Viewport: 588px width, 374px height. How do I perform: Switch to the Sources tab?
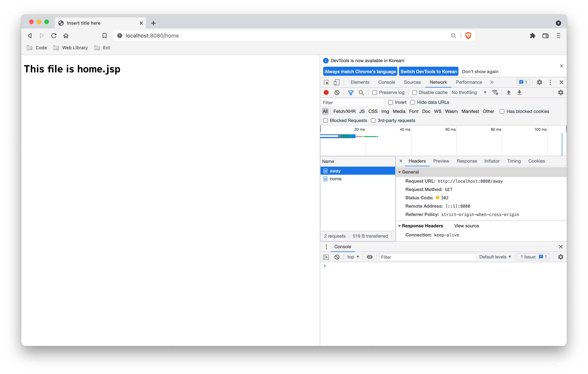tap(412, 82)
